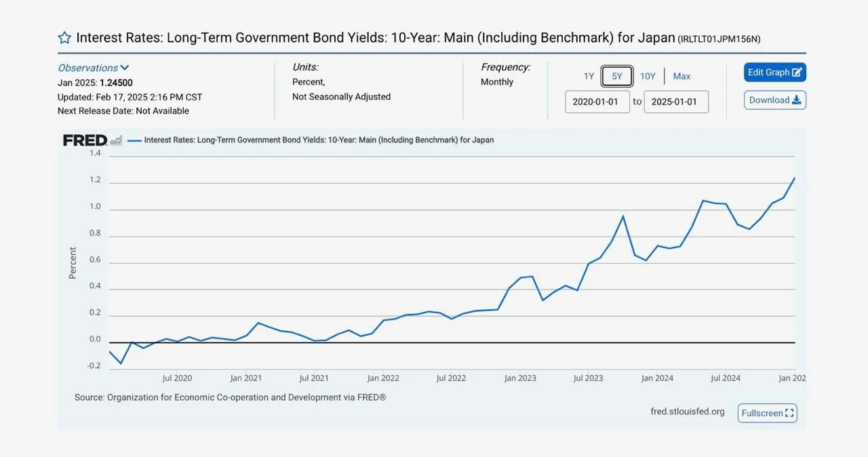Click the end date field 2025-01-01
This screenshot has height=457, width=868.
pyautogui.click(x=676, y=102)
